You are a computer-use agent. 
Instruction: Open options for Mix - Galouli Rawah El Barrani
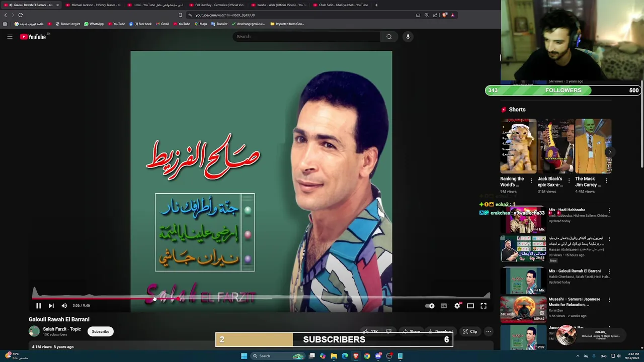[x=609, y=271]
